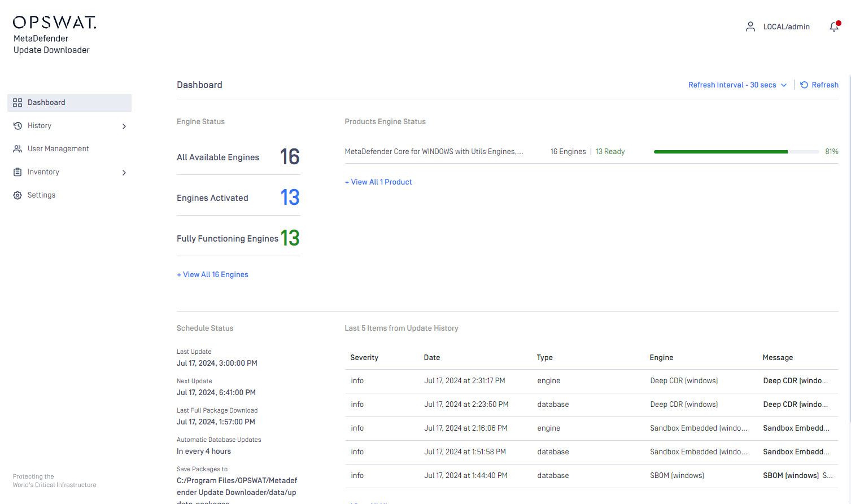The height and width of the screenshot is (504, 851).
Task: Click the Severity column header
Action: click(x=364, y=357)
